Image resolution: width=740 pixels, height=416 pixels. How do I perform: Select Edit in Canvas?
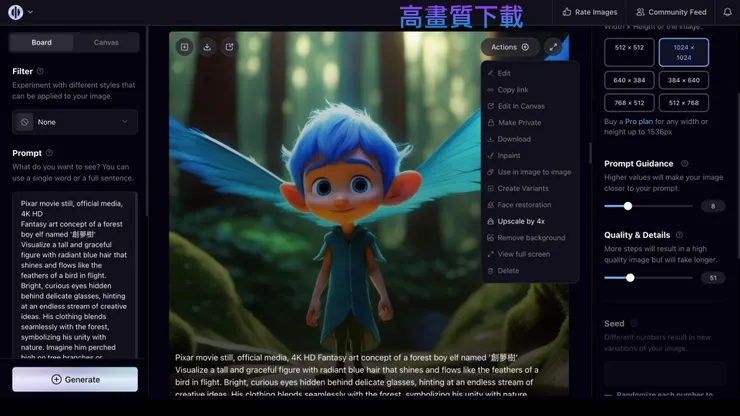coord(529,106)
